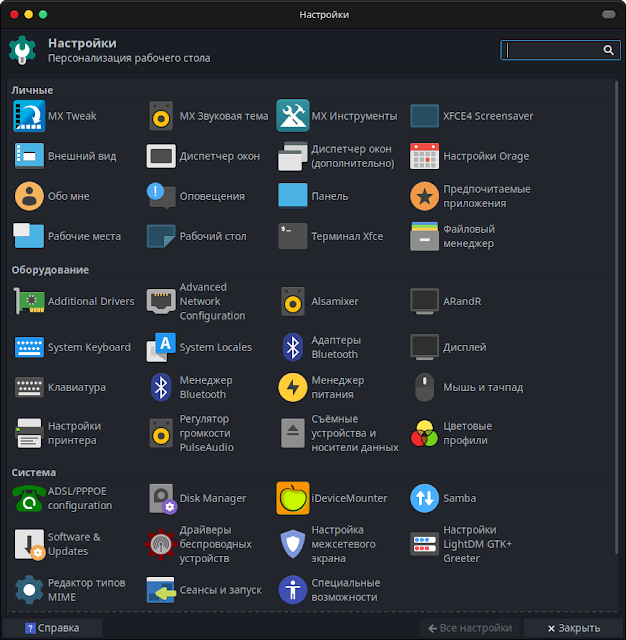Viewport: 626px width, 640px height.
Task: Open Цветовые профили color circles icon
Action: point(424,433)
